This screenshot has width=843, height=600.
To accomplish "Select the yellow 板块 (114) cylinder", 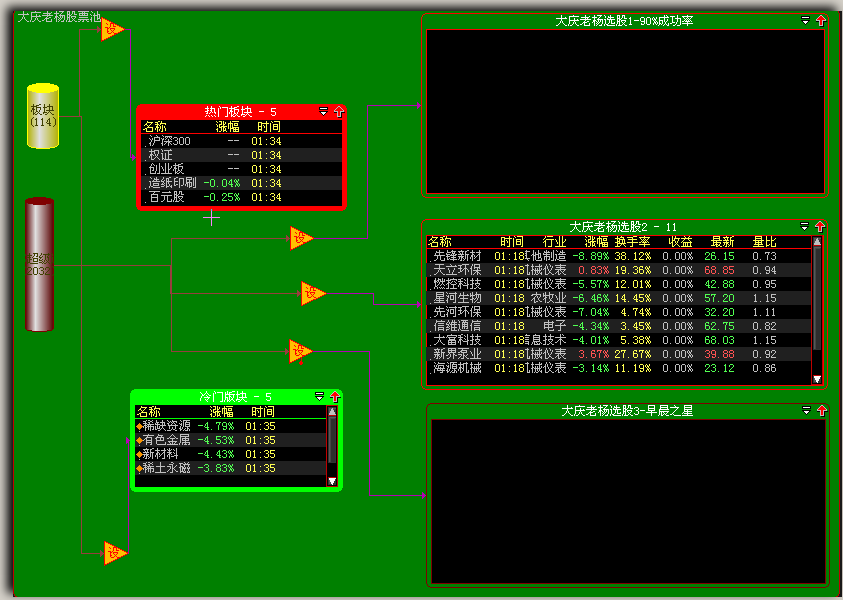I will pos(43,116).
